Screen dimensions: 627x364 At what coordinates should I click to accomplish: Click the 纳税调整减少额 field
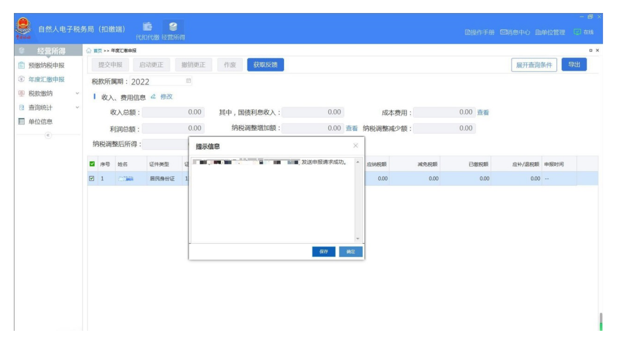click(x=444, y=128)
